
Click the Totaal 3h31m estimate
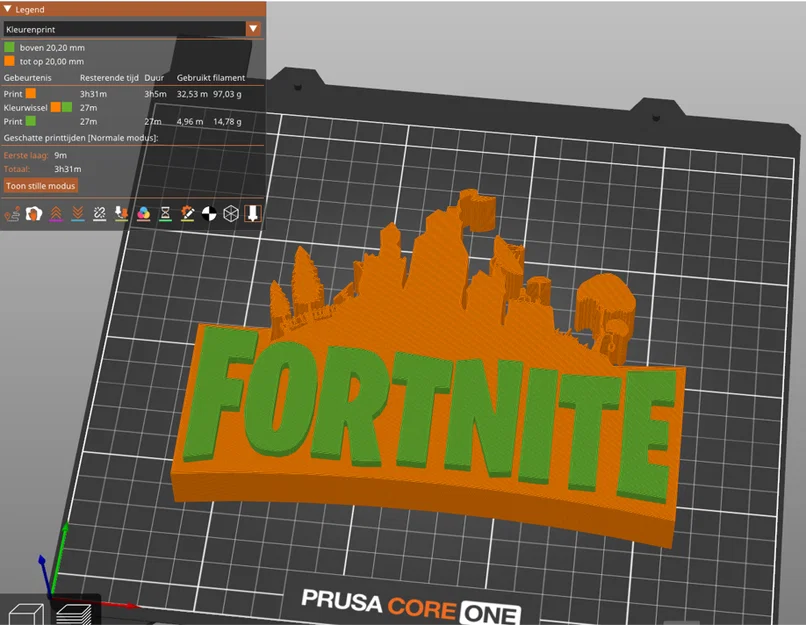point(67,169)
